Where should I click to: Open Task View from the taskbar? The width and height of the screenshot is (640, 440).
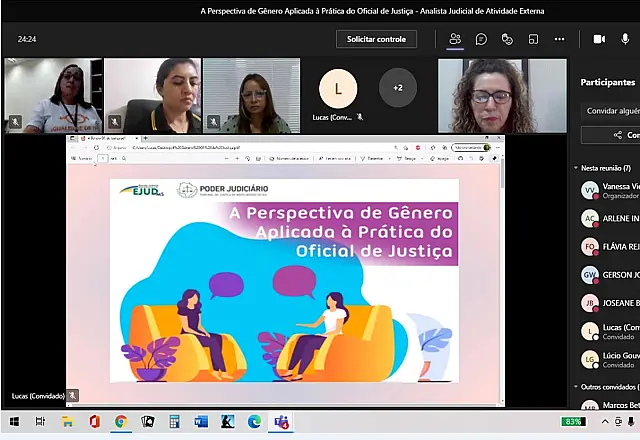click(x=40, y=422)
